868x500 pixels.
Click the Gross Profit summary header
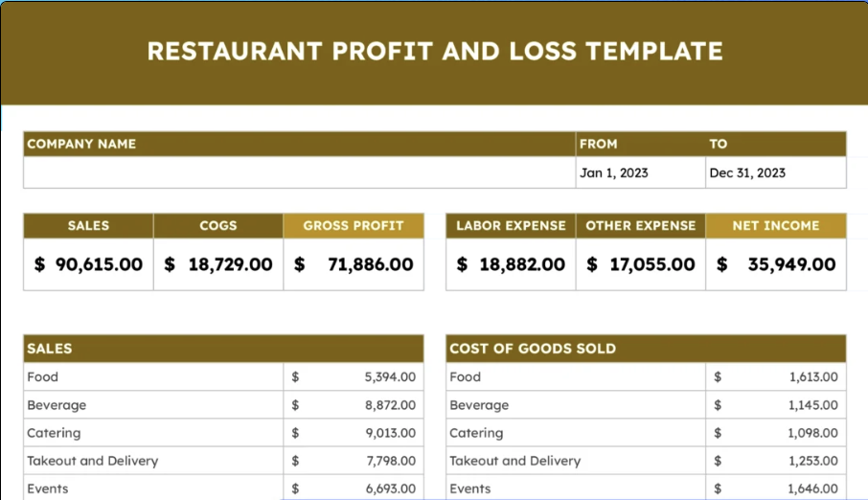pyautogui.click(x=353, y=226)
